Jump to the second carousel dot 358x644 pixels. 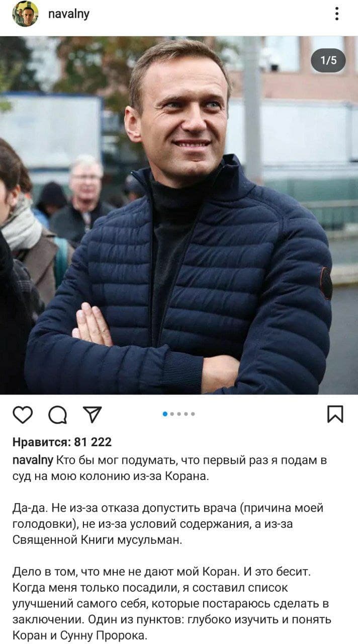[172, 414]
